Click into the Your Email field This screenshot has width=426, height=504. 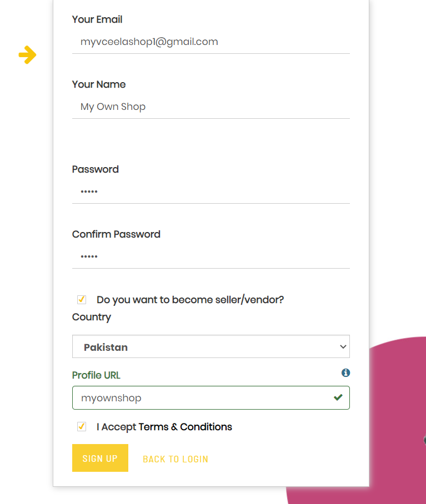(x=211, y=42)
